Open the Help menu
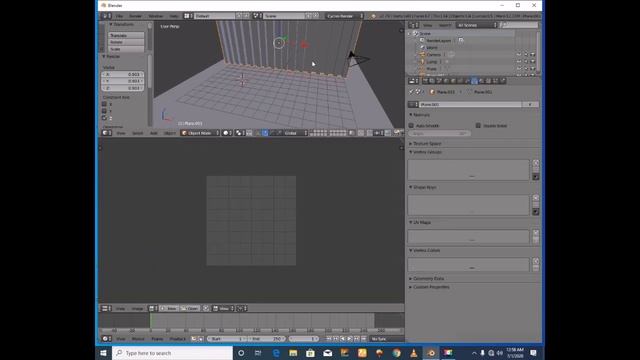The width and height of the screenshot is (640, 360). [x=174, y=16]
